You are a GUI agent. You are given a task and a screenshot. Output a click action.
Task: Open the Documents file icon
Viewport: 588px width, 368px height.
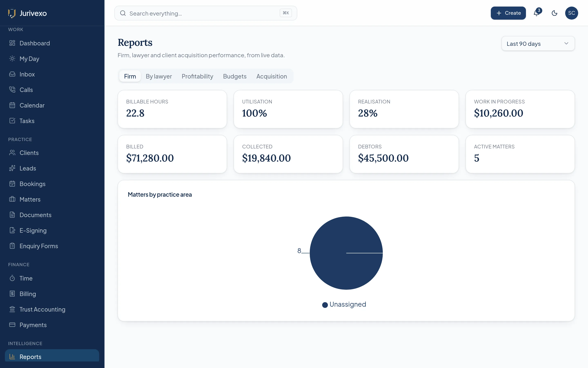click(x=12, y=215)
